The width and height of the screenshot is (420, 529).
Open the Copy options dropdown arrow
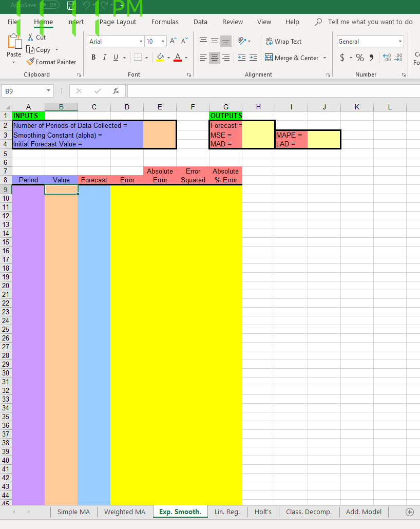tap(56, 50)
